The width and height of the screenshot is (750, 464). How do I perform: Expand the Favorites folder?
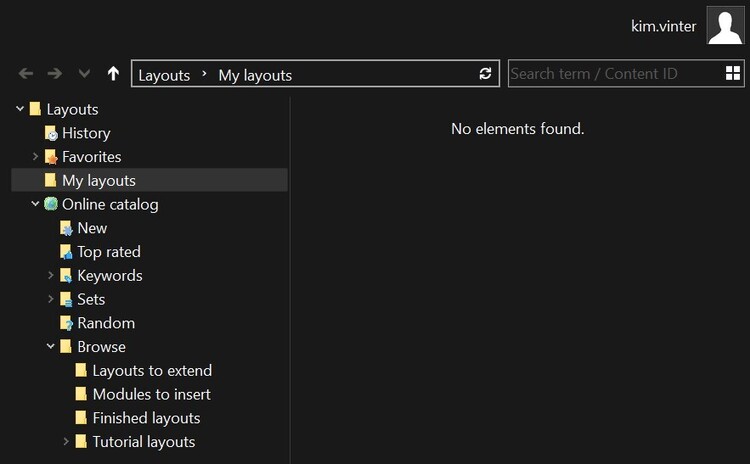(x=36, y=157)
